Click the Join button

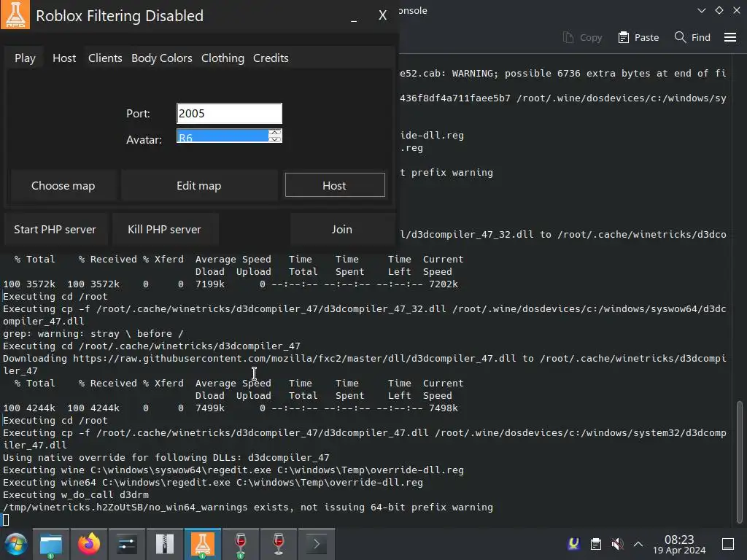(x=342, y=229)
